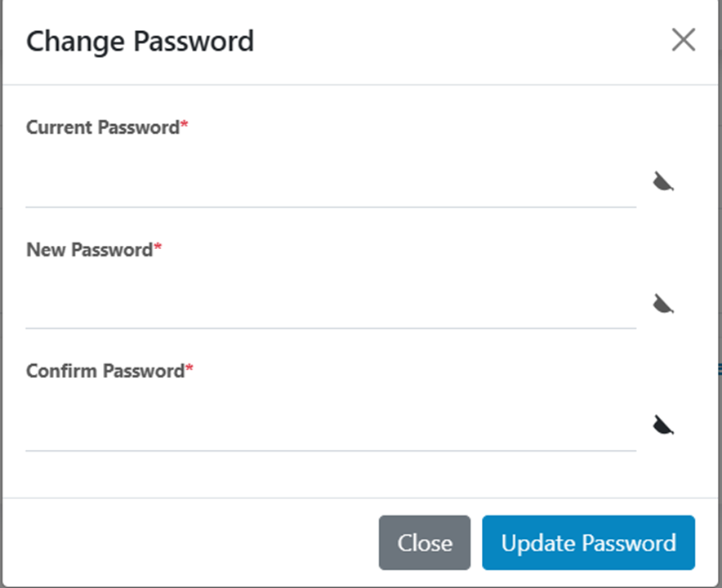Click into the Current Password field
This screenshot has width=722, height=588.
coord(331,181)
